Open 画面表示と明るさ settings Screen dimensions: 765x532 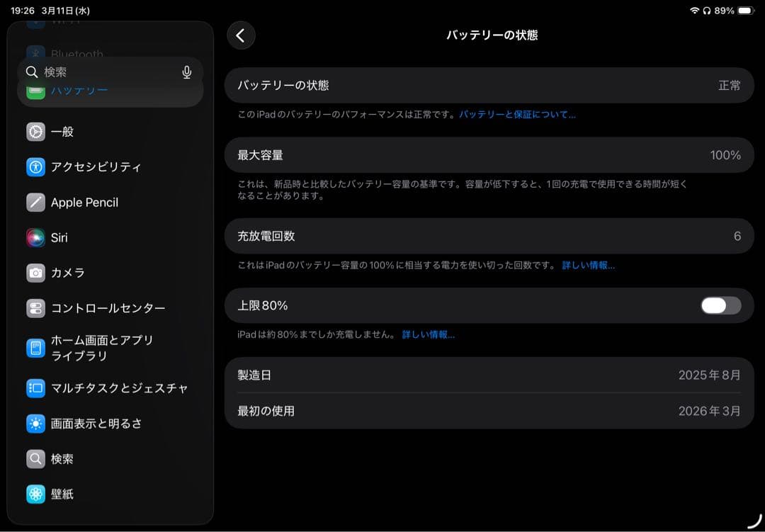(92, 423)
